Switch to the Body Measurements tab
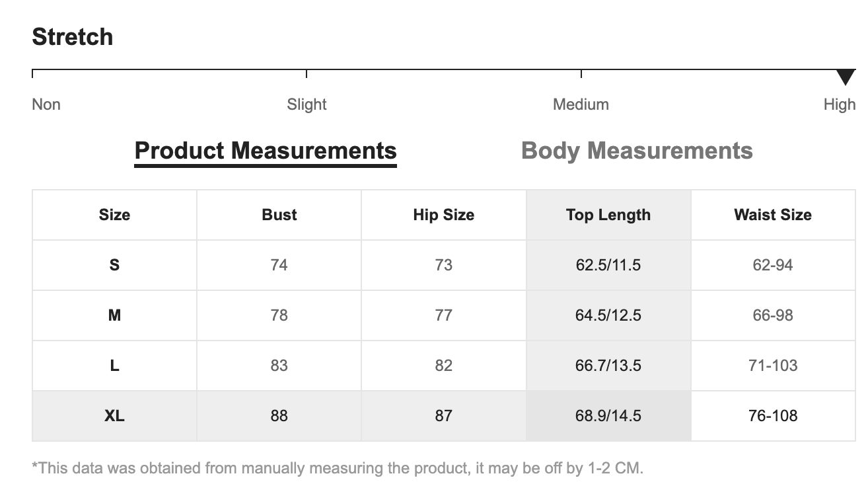Viewport: 868px width, 484px height. point(637,151)
